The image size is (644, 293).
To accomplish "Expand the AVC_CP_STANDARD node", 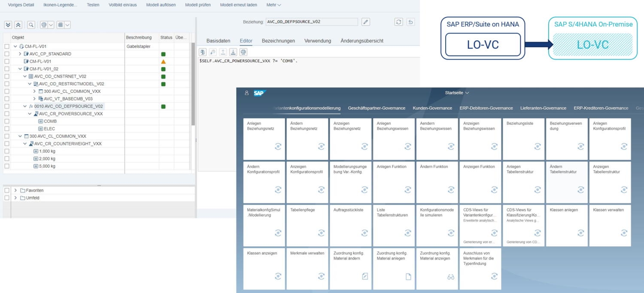I will [x=20, y=54].
